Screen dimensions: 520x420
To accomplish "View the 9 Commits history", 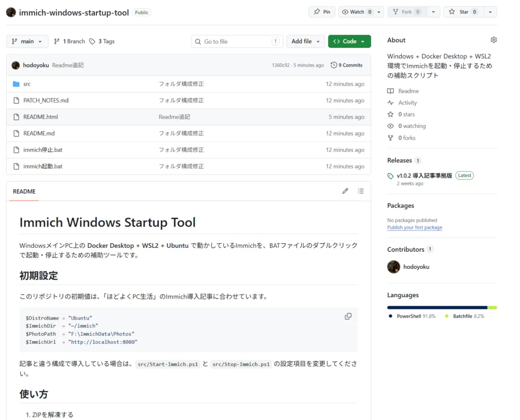I will (346, 66).
